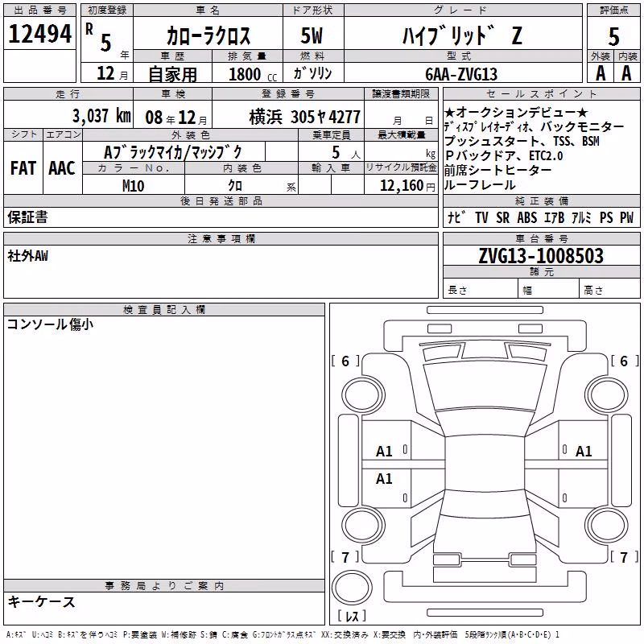The height and width of the screenshot is (644, 644).
Task: Click the roof panel in the car diagram
Action: [485, 462]
